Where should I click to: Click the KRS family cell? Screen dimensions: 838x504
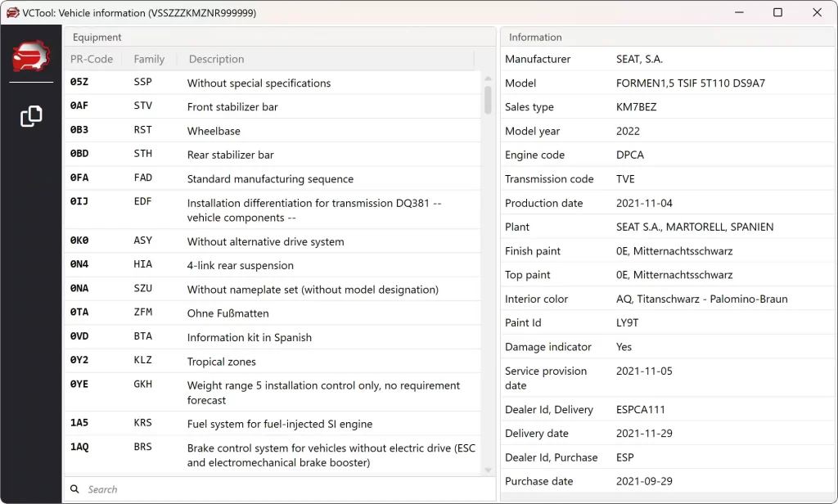[142, 423]
